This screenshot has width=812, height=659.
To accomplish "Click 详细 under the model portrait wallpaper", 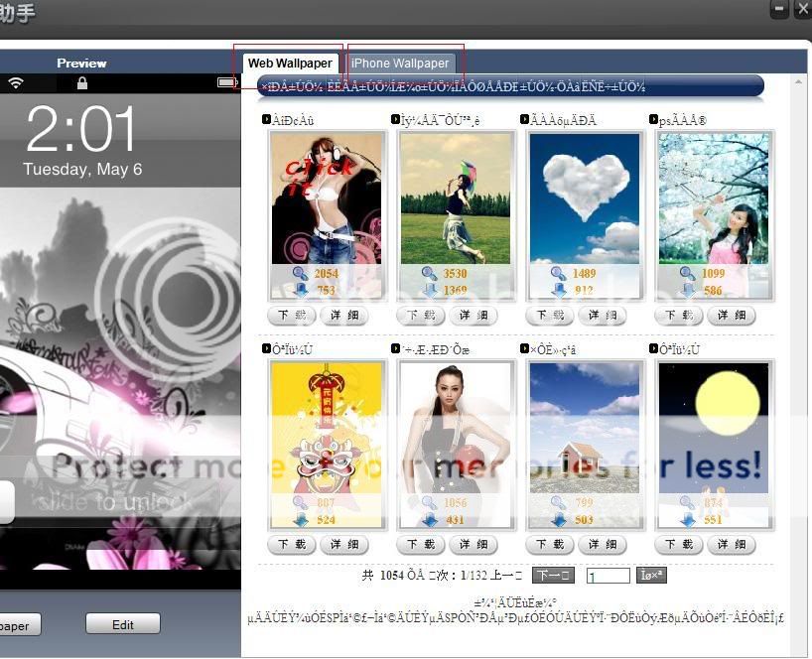I will tap(474, 545).
